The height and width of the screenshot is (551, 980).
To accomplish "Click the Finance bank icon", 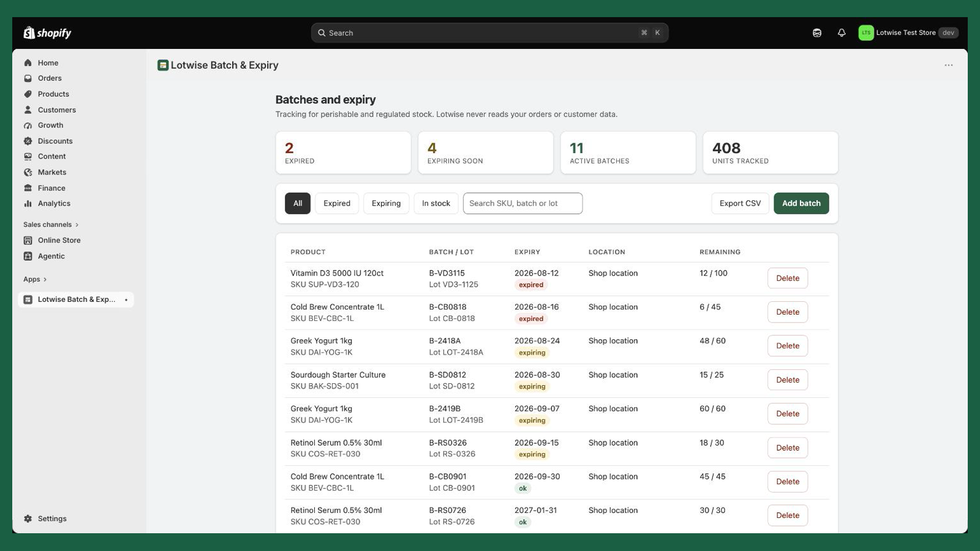I will click(28, 189).
